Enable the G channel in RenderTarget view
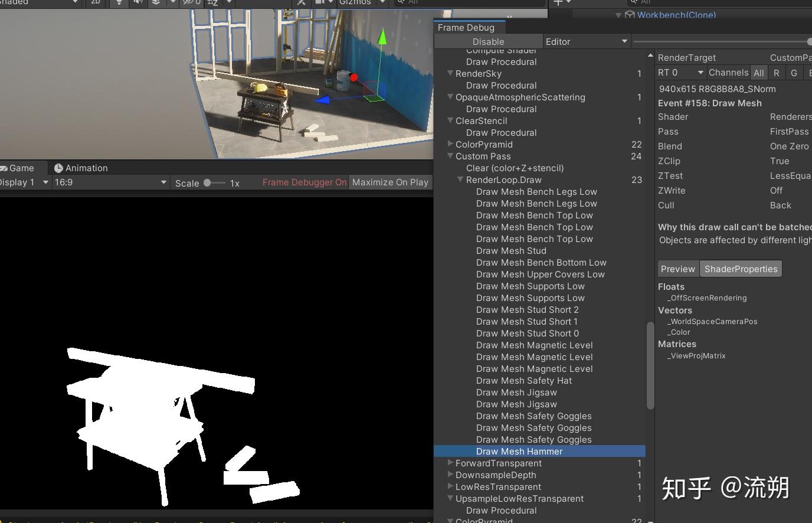The image size is (812, 523). point(794,73)
